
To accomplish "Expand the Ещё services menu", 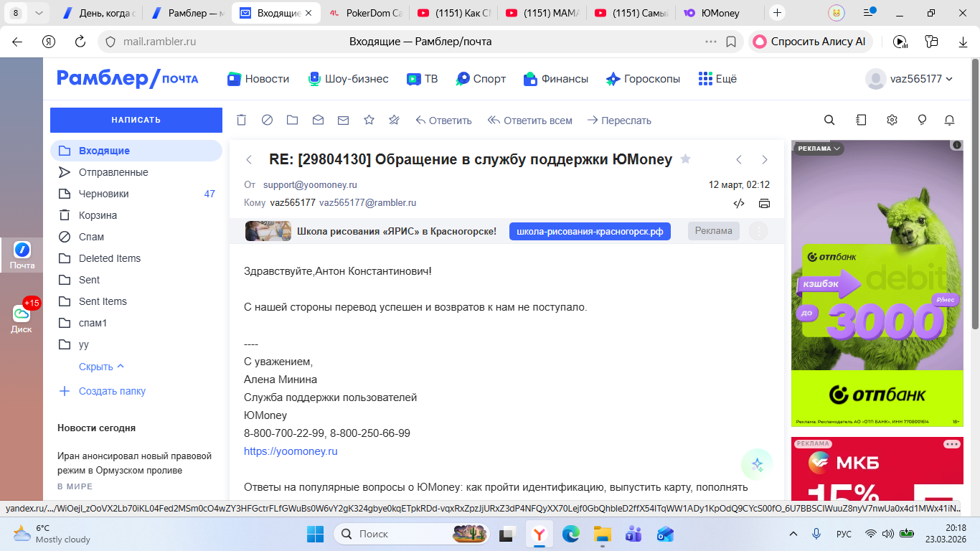I will tap(717, 79).
